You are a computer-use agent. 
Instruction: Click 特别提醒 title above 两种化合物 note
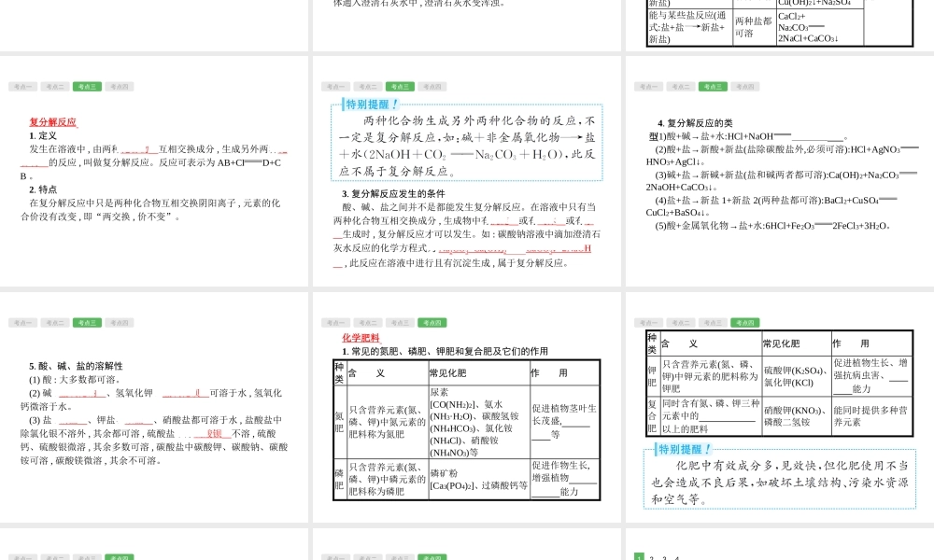(x=372, y=105)
